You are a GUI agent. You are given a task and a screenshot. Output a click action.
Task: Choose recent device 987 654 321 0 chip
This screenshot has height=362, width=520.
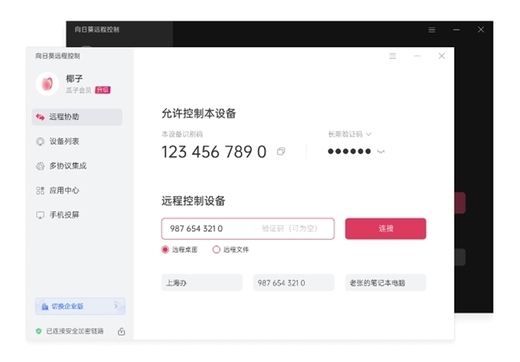coord(294,283)
